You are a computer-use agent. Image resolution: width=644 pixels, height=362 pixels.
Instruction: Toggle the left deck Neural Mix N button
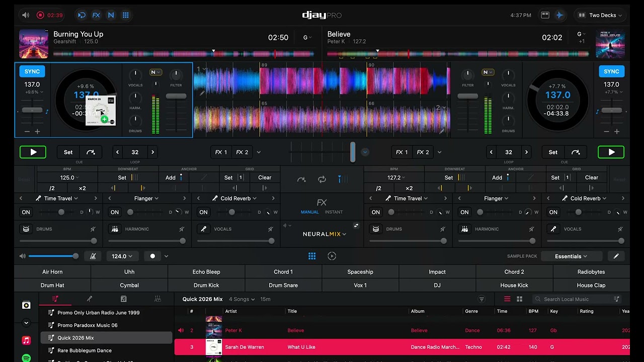[x=155, y=72]
